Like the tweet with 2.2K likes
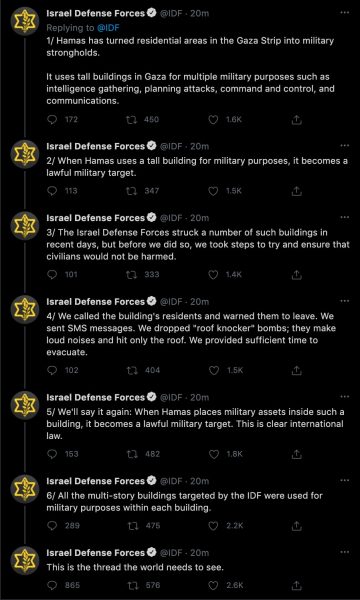Screen dimensions: 360x600 click(x=213, y=526)
